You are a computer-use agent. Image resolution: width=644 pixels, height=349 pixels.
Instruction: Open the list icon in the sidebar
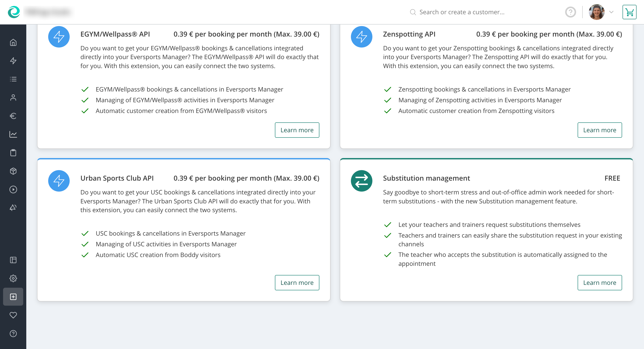click(x=13, y=79)
